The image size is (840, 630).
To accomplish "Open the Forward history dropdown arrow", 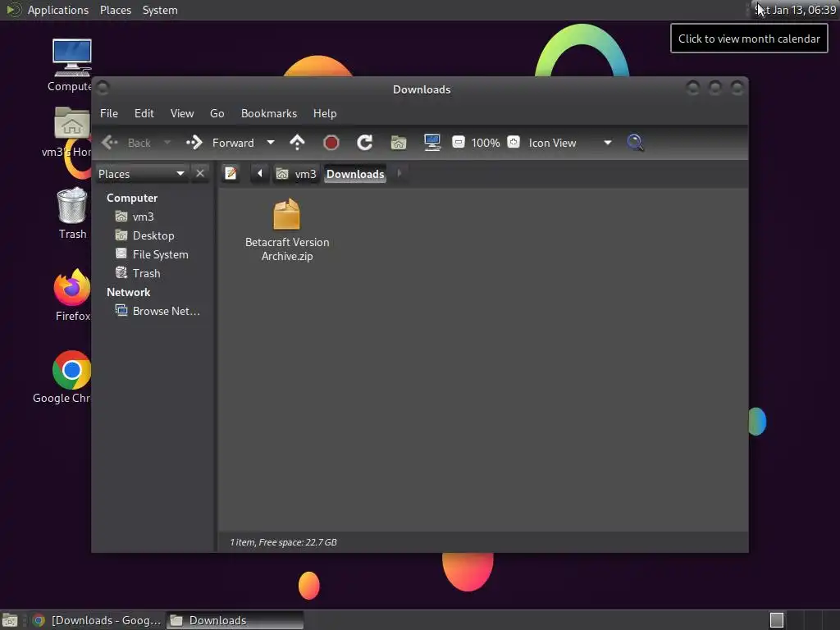I will pos(271,143).
